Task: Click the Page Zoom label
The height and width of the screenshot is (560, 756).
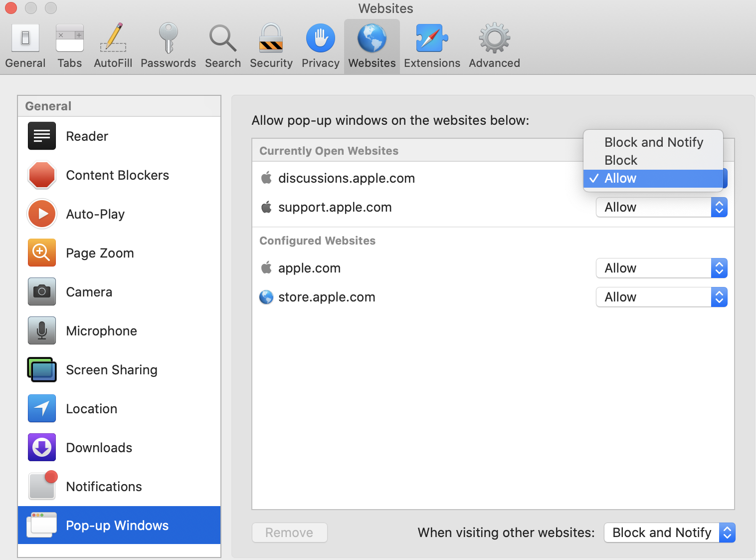Action: (x=100, y=253)
